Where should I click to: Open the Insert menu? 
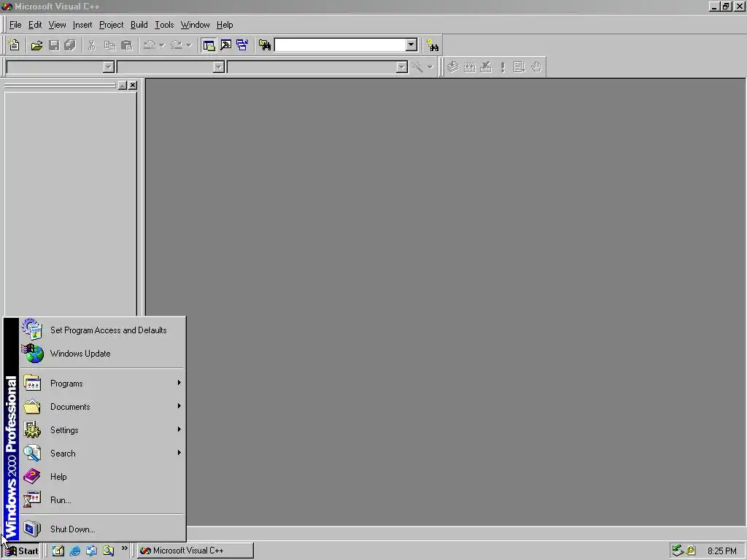(x=82, y=25)
